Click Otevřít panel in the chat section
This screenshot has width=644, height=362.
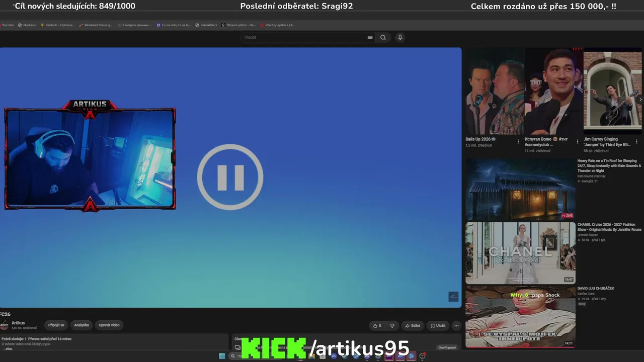coord(447,347)
